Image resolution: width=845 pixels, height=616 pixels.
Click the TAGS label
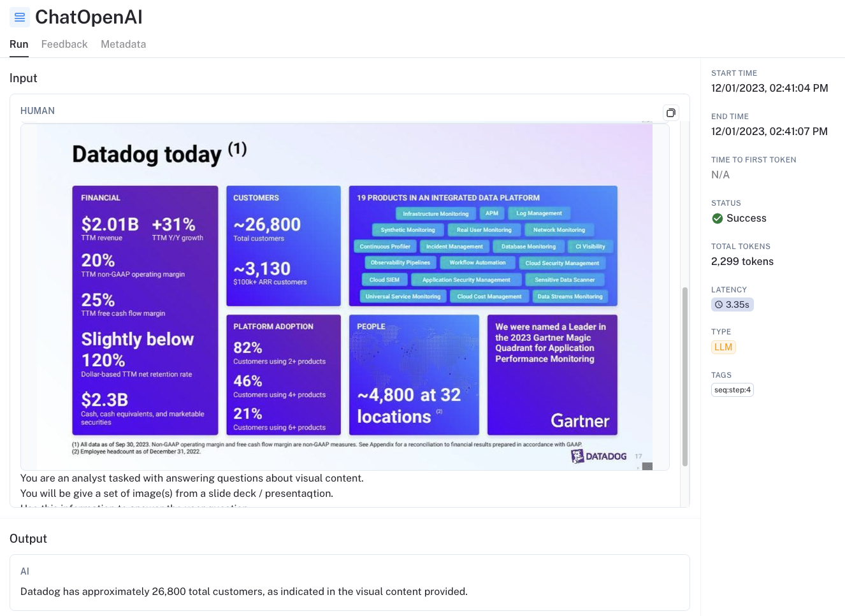pos(721,375)
